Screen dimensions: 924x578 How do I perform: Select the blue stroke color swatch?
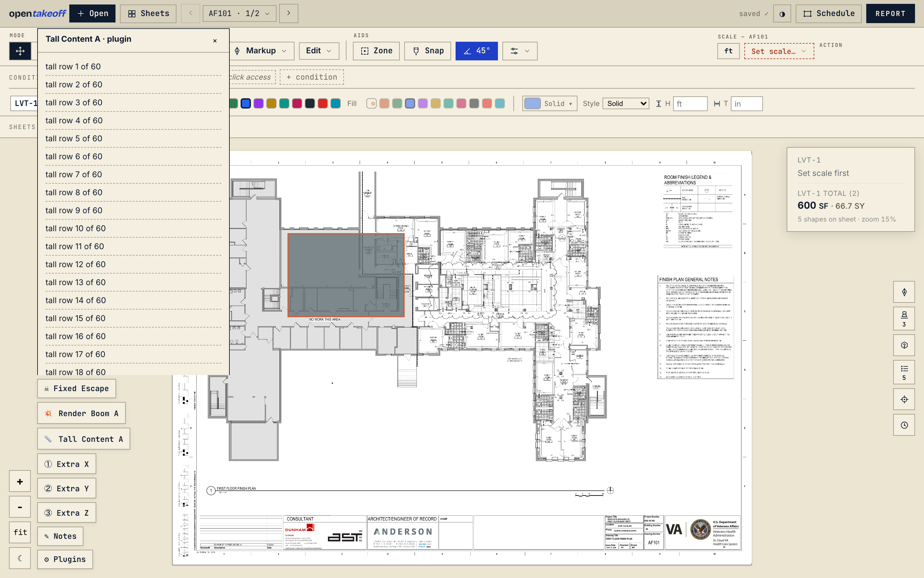click(246, 104)
